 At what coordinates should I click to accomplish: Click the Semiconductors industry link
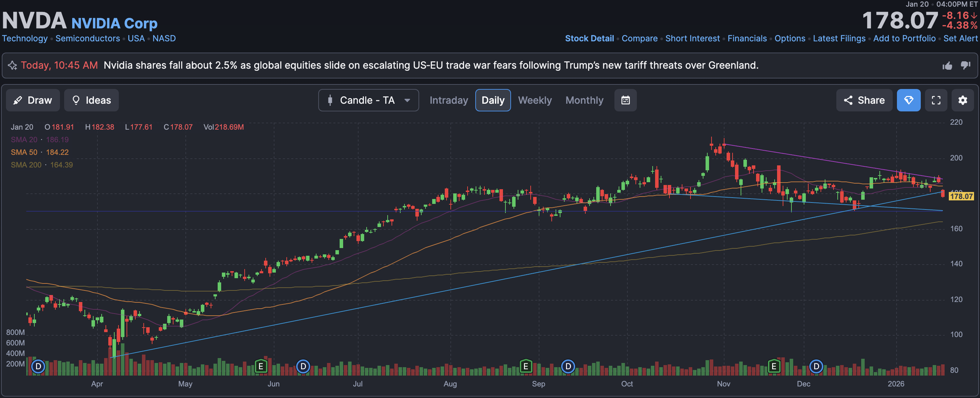click(x=88, y=39)
